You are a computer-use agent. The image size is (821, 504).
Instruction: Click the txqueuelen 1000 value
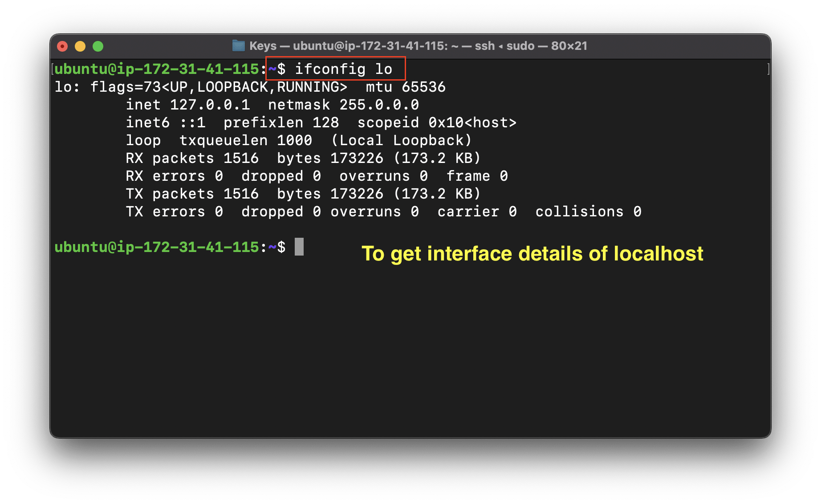pyautogui.click(x=245, y=140)
